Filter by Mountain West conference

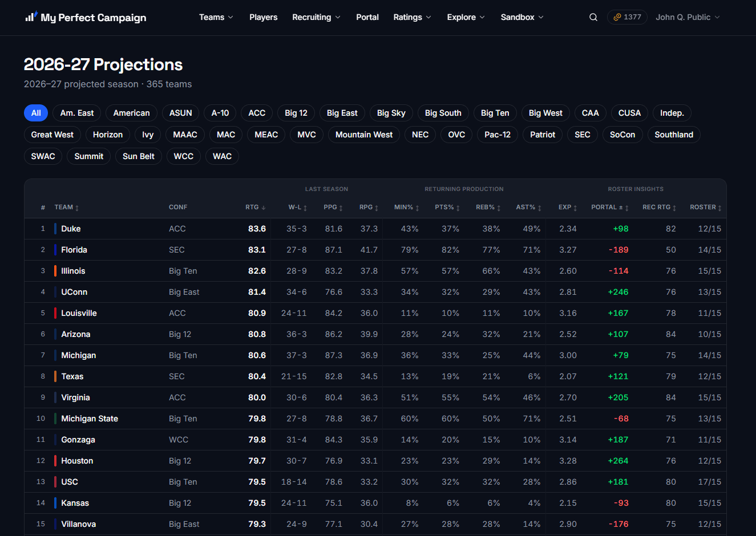(364, 135)
